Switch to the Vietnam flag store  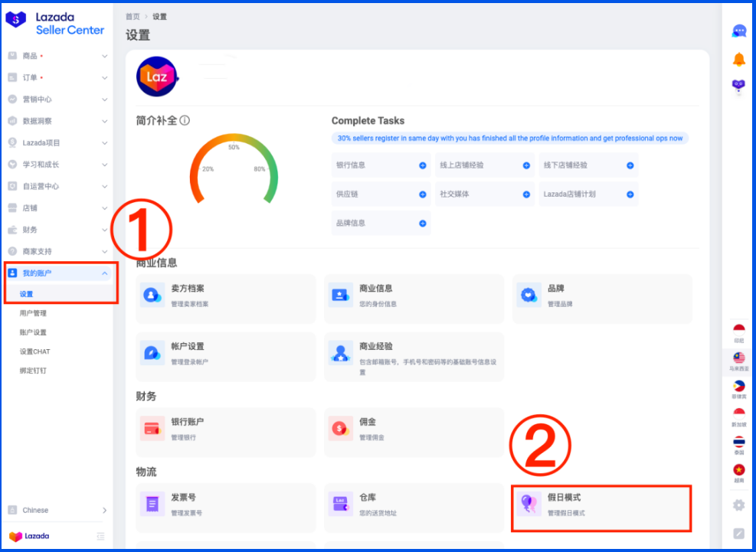738,470
